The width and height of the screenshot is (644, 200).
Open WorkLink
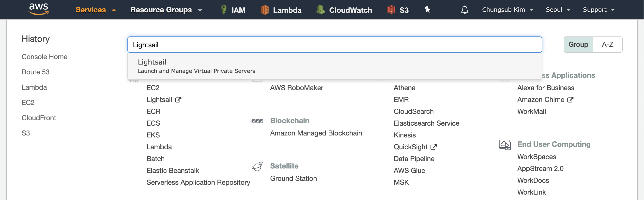pos(532,192)
